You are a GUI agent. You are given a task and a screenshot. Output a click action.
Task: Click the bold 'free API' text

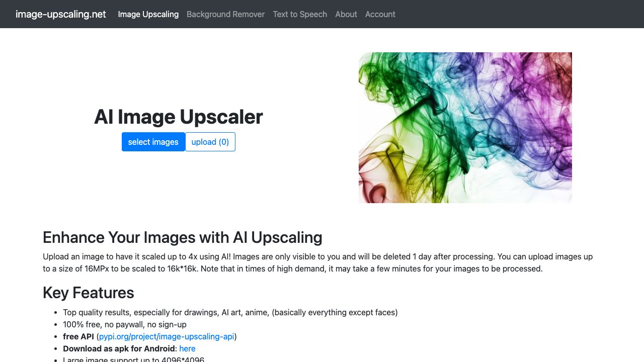[x=78, y=336]
